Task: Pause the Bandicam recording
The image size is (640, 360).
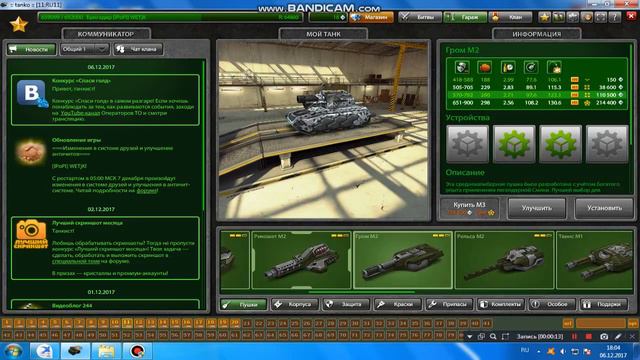Action: (575, 337)
